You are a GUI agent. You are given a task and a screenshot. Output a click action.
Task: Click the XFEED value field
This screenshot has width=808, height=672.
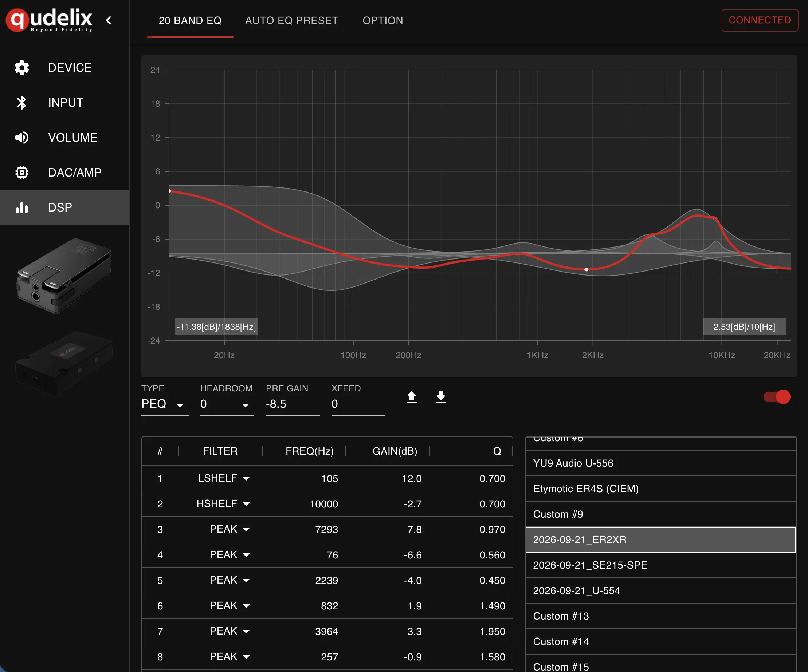point(358,404)
